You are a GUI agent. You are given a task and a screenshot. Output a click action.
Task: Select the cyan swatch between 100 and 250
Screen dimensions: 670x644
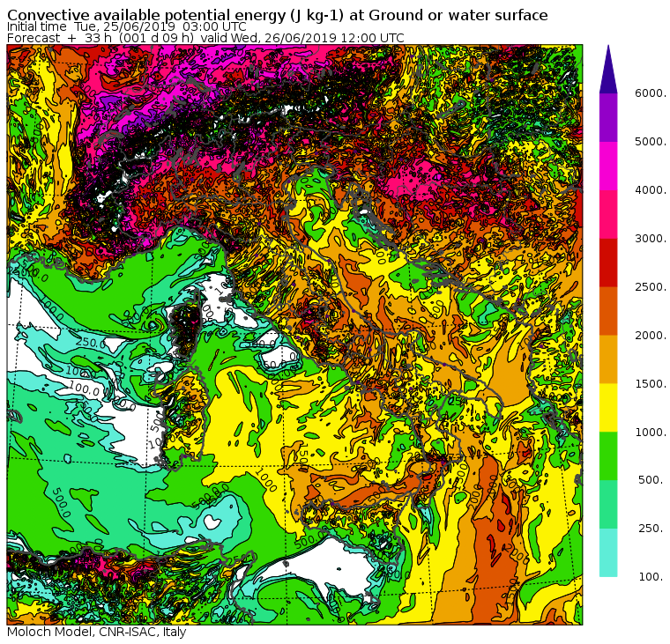(608, 552)
